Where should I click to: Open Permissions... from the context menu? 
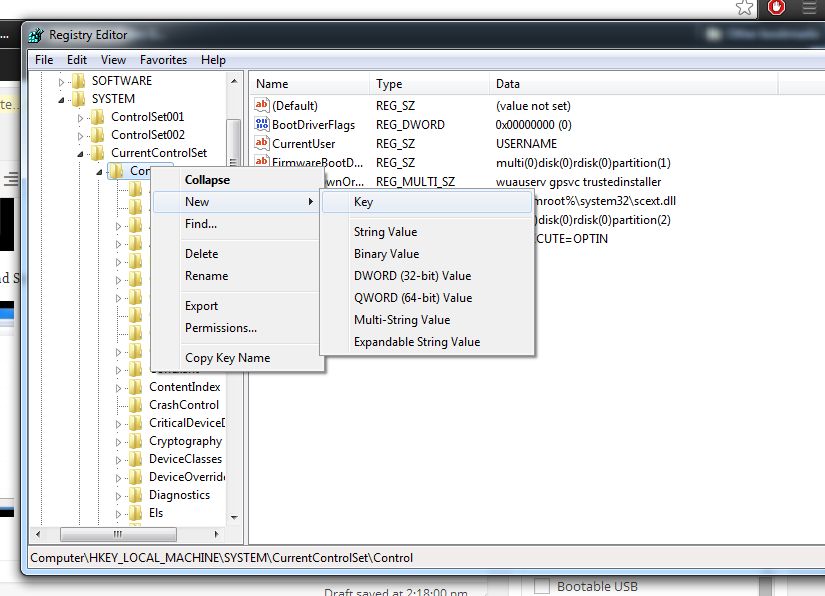(237, 328)
